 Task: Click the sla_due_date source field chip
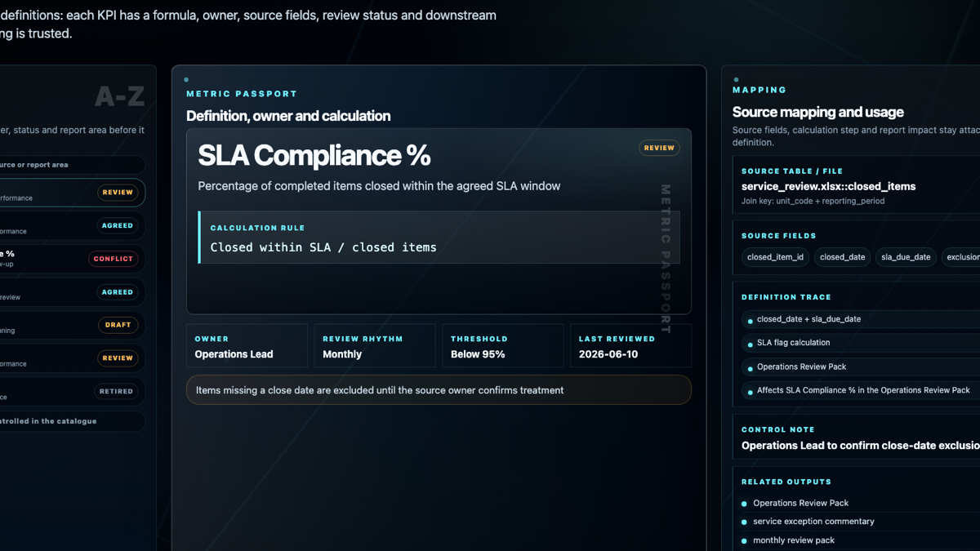906,256
